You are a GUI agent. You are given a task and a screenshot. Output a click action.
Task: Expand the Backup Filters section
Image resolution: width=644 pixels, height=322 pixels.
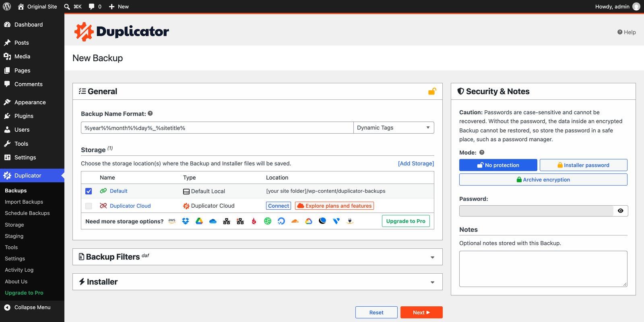pyautogui.click(x=258, y=257)
